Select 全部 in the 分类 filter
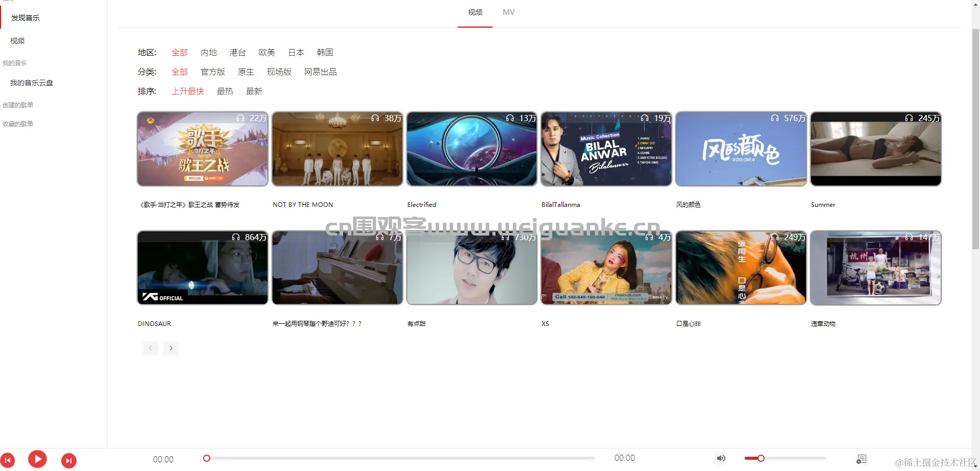Screen dimensions: 980x471 coord(180,72)
